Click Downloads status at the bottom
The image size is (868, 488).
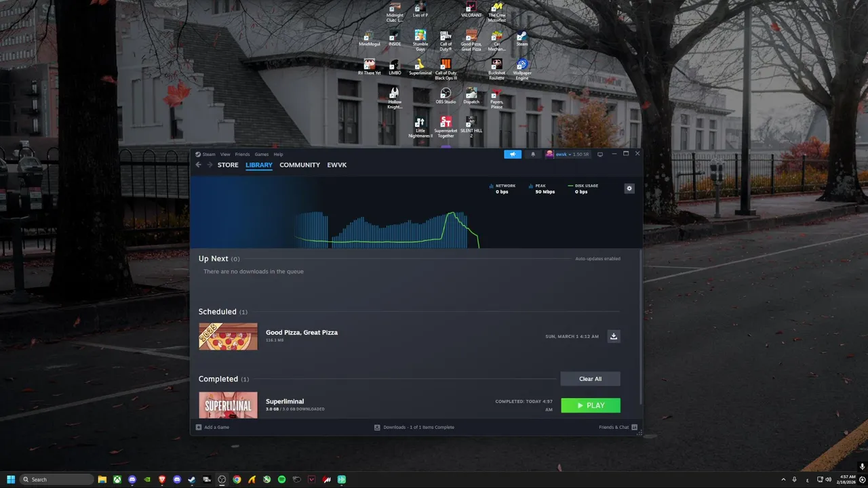pyautogui.click(x=414, y=427)
